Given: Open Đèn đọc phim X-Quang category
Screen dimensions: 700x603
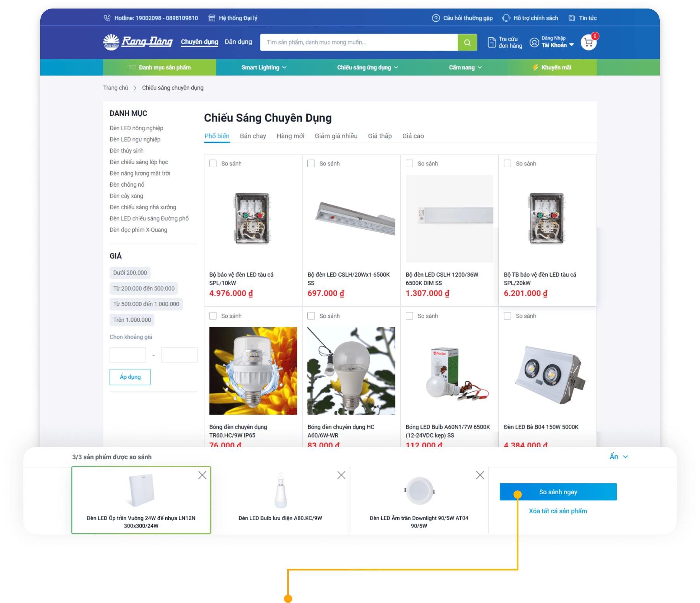Looking at the screenshot, I should pos(138,230).
